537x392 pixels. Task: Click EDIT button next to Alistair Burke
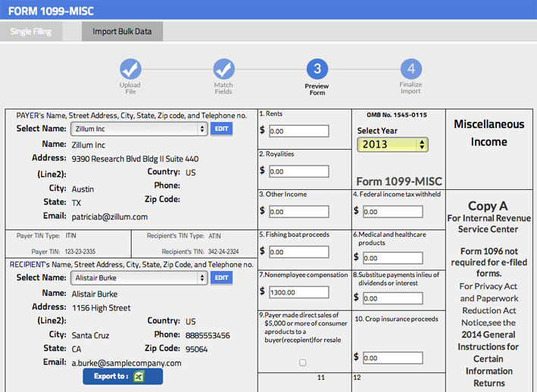[221, 278]
